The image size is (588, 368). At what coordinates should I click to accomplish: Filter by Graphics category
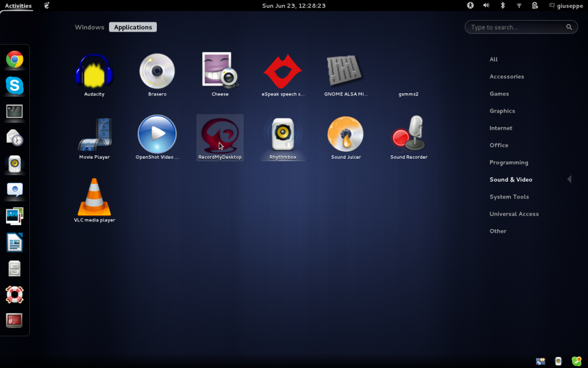(x=502, y=111)
